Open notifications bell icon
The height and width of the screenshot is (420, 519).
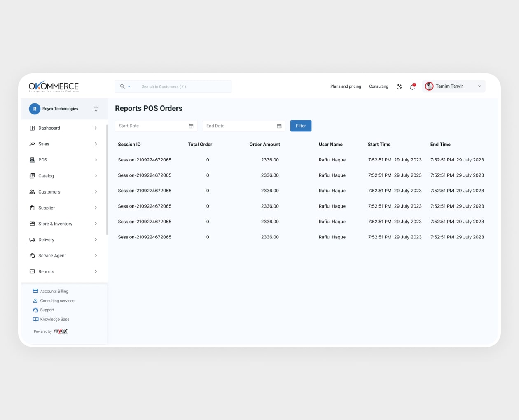point(412,86)
